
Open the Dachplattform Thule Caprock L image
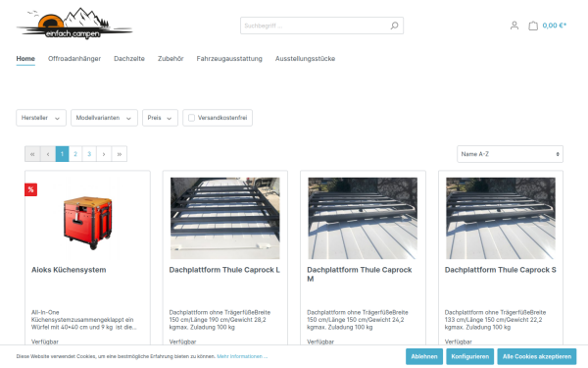tap(225, 218)
